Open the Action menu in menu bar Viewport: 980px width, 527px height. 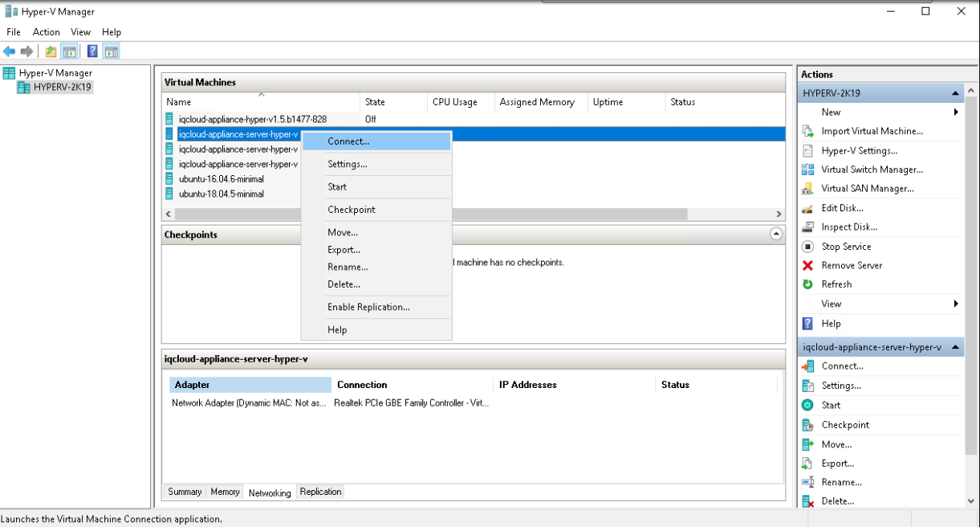pos(47,32)
